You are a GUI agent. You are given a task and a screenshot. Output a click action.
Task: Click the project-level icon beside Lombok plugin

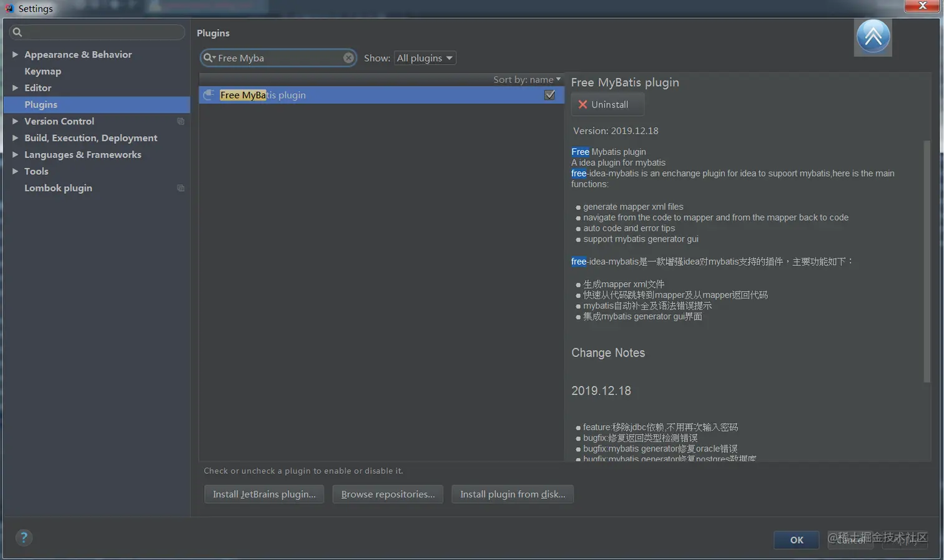click(x=180, y=188)
